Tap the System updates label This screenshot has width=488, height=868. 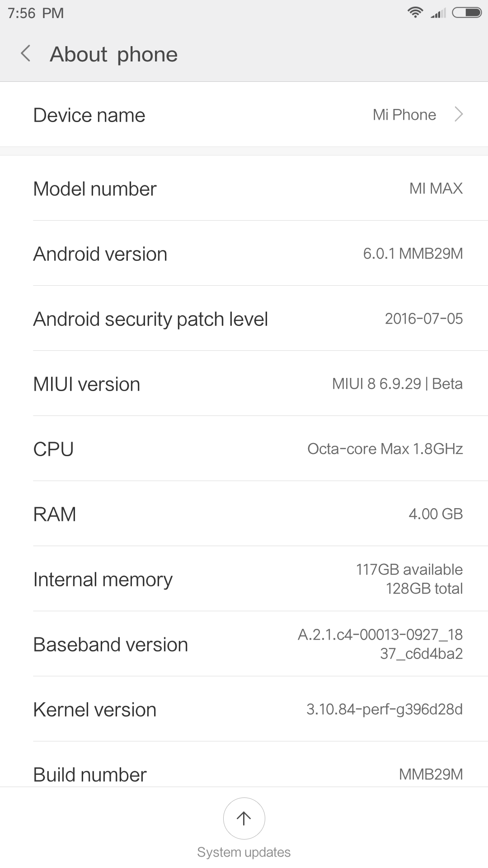tap(244, 852)
